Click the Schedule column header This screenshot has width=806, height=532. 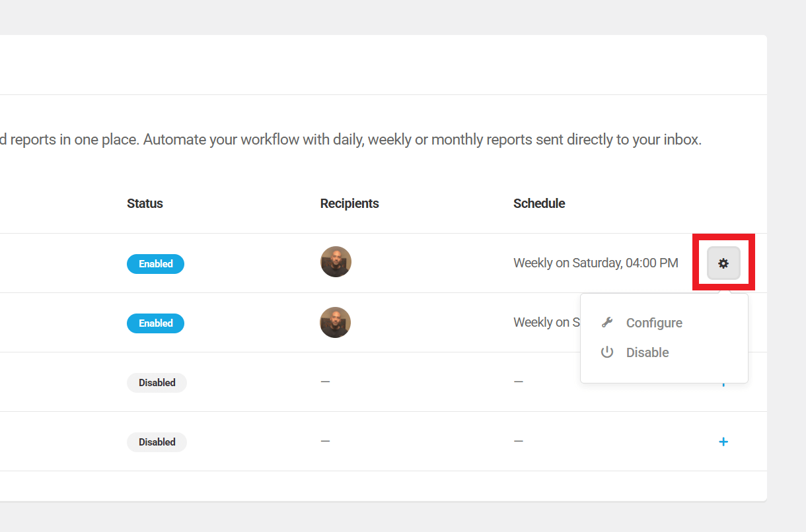(x=539, y=203)
